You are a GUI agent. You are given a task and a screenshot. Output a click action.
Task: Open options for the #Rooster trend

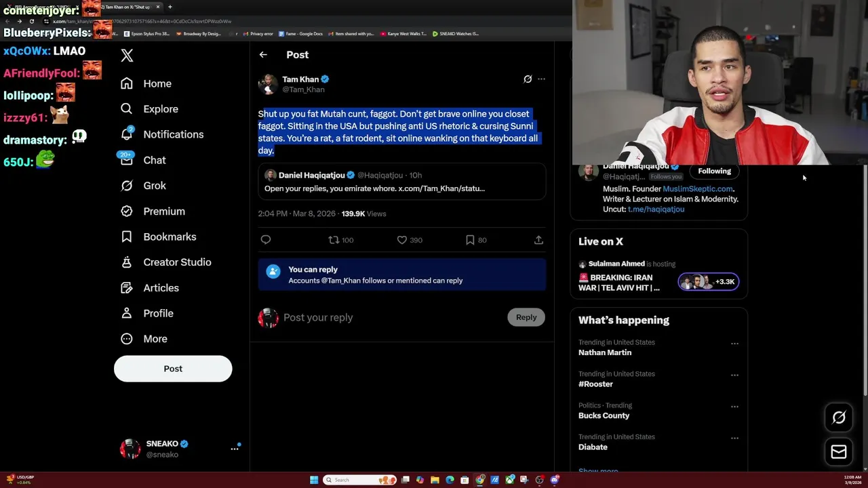point(734,375)
